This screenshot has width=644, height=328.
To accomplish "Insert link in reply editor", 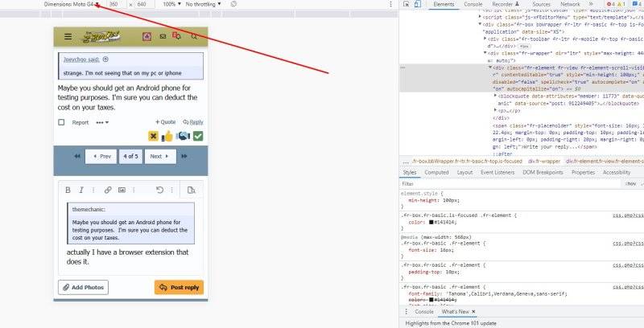I will tap(108, 190).
